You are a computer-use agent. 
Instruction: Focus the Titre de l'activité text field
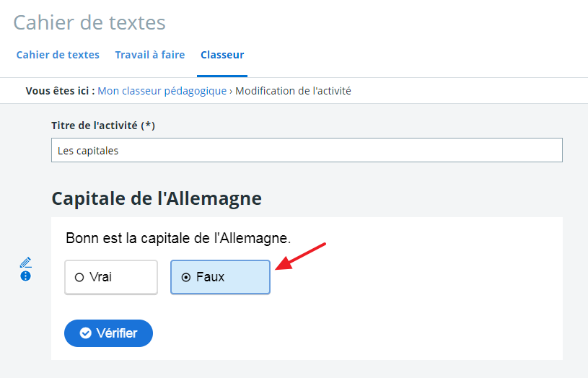coord(307,151)
